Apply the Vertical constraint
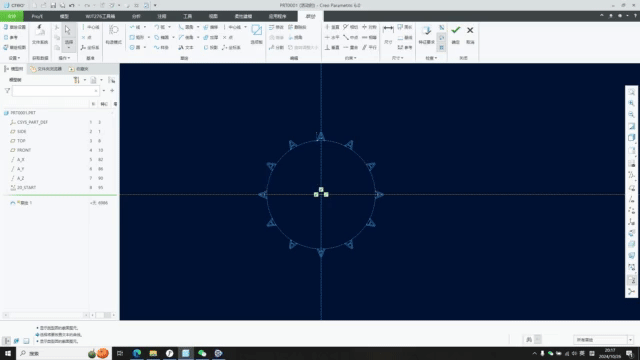This screenshot has height=360, width=640. pyautogui.click(x=332, y=27)
